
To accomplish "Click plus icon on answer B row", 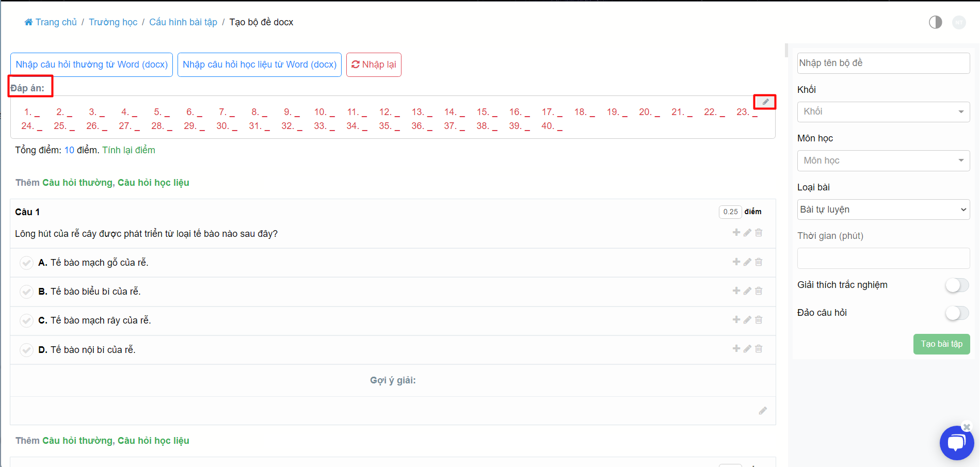I will click(x=736, y=291).
